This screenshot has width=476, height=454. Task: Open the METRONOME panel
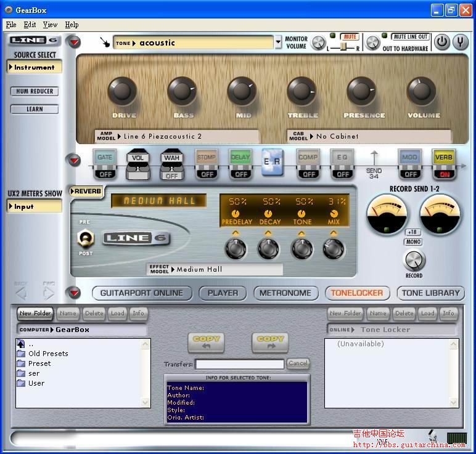pyautogui.click(x=285, y=293)
